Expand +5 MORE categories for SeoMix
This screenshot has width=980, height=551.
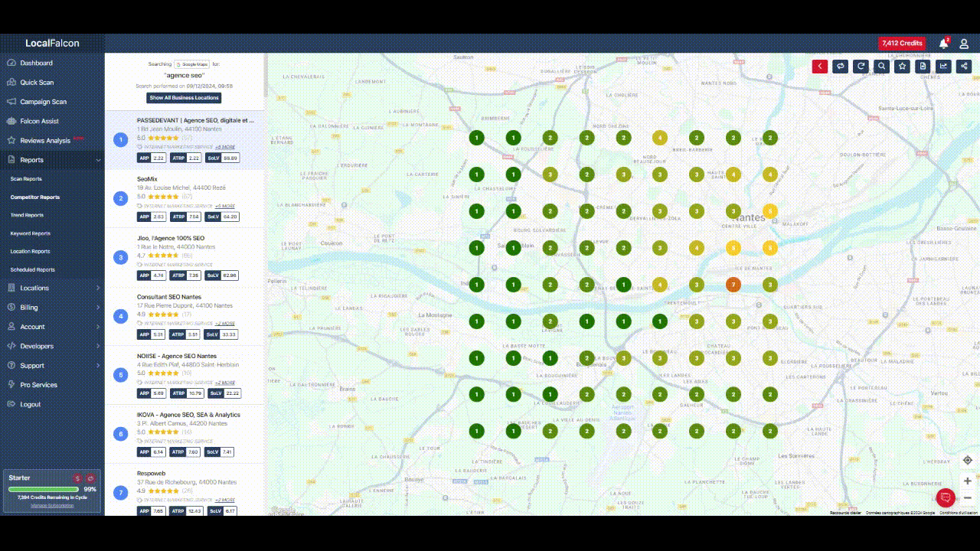[x=225, y=206]
